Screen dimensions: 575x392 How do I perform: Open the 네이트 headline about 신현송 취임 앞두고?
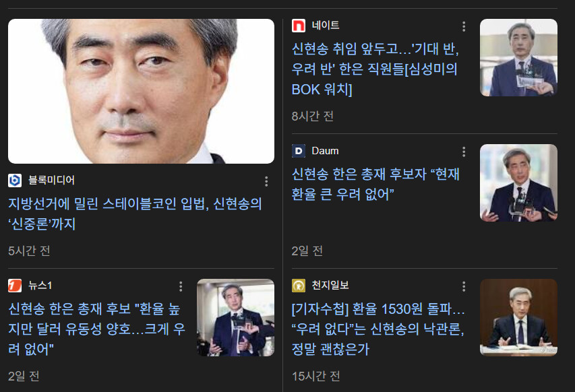click(375, 69)
